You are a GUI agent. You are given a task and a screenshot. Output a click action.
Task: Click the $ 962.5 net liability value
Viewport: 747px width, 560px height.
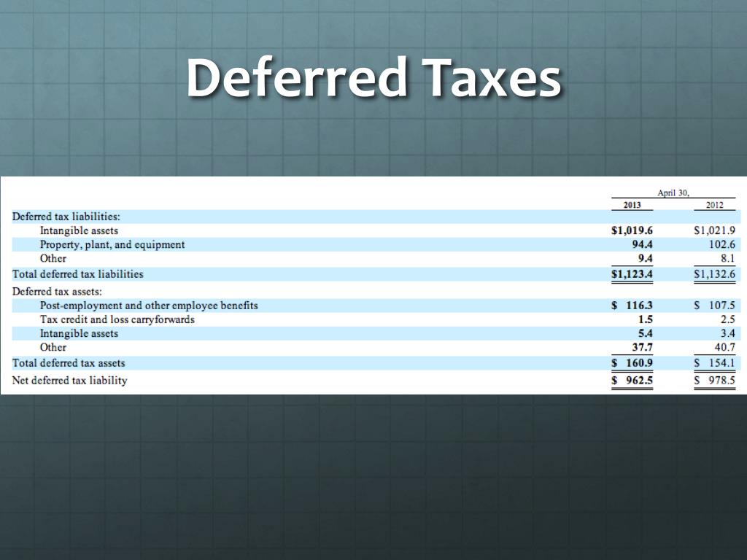pyautogui.click(x=632, y=381)
